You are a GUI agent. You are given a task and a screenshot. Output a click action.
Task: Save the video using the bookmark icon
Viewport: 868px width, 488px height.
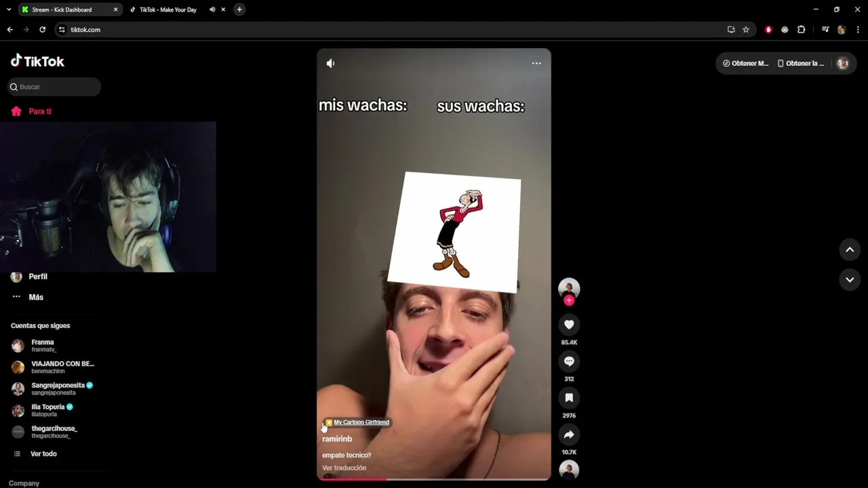click(x=569, y=398)
